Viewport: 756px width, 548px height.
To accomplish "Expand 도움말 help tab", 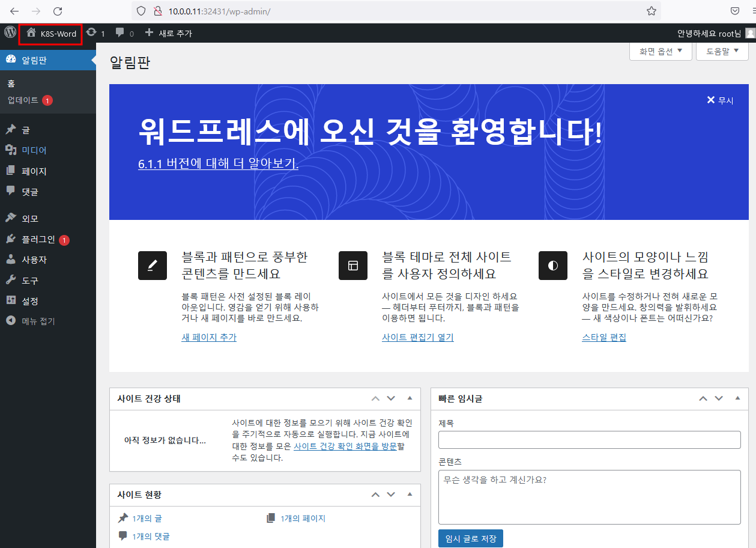I will (x=722, y=52).
